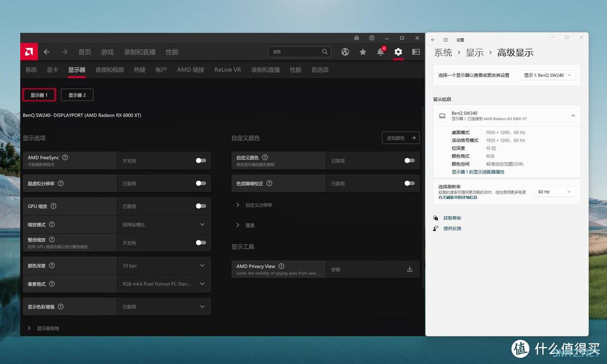
Task: Click the AMD logo icon
Action: [x=29, y=52]
